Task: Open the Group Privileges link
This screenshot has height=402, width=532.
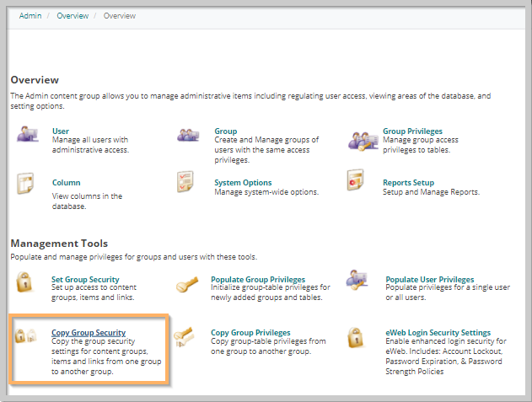Action: [412, 131]
